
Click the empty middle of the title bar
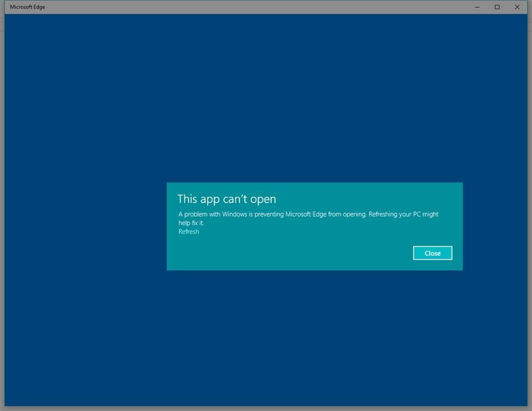(x=260, y=7)
